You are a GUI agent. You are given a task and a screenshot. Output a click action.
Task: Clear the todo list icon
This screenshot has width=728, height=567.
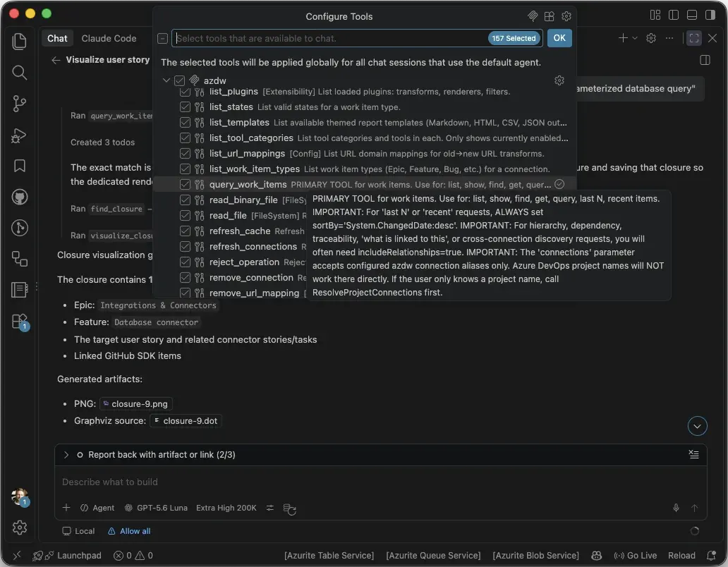[x=693, y=454]
